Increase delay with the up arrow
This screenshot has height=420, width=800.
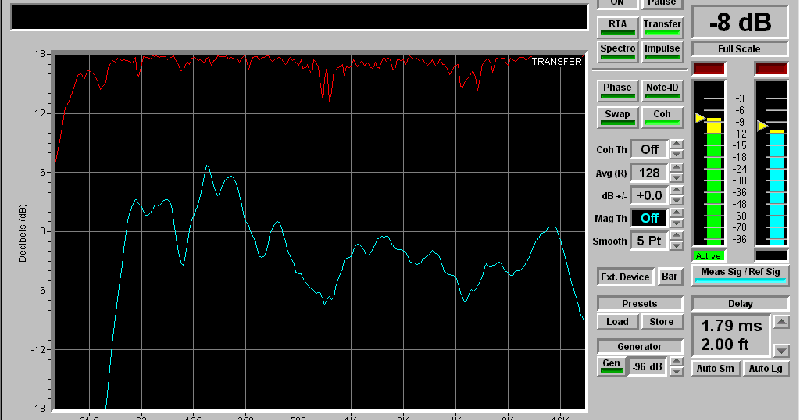(781, 323)
